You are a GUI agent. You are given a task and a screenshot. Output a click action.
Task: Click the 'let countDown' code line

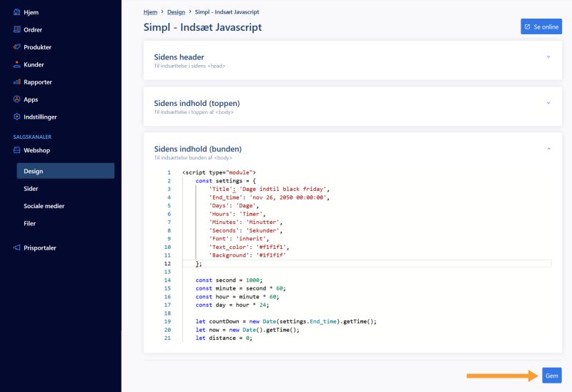286,322
